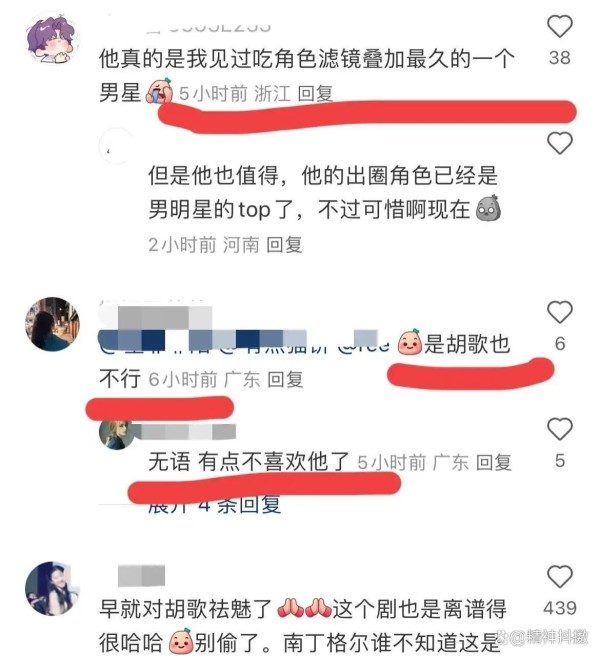
Task: Open the avatar of the bottom commenter
Action: pos(52,588)
